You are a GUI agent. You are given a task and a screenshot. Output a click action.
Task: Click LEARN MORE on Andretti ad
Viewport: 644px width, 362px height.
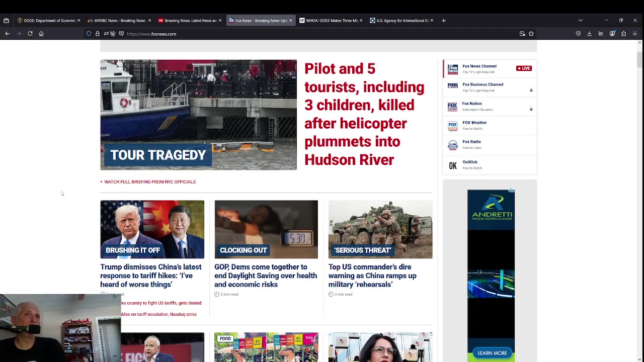coord(492,353)
